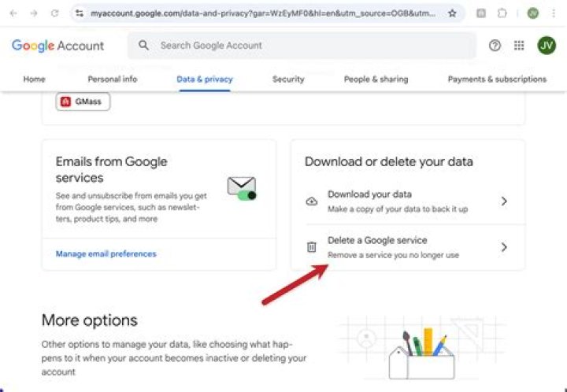Screen dimensions: 567x392
Task: Click the Search Google Account field
Action: 307,46
